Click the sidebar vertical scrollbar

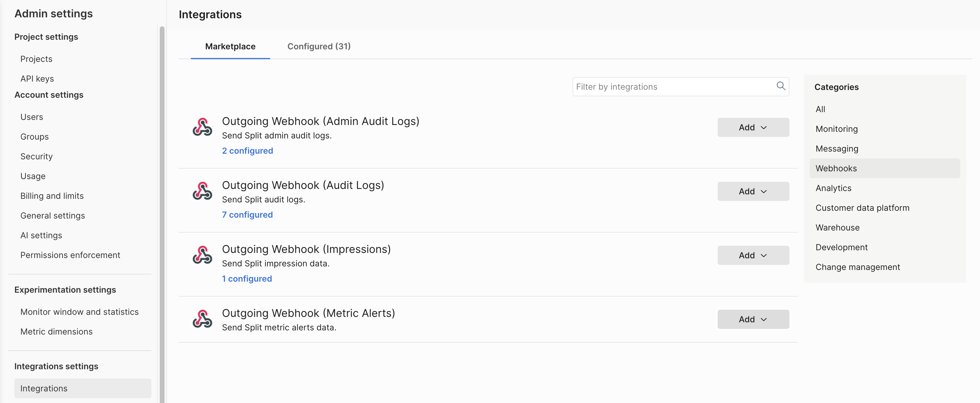point(162,213)
